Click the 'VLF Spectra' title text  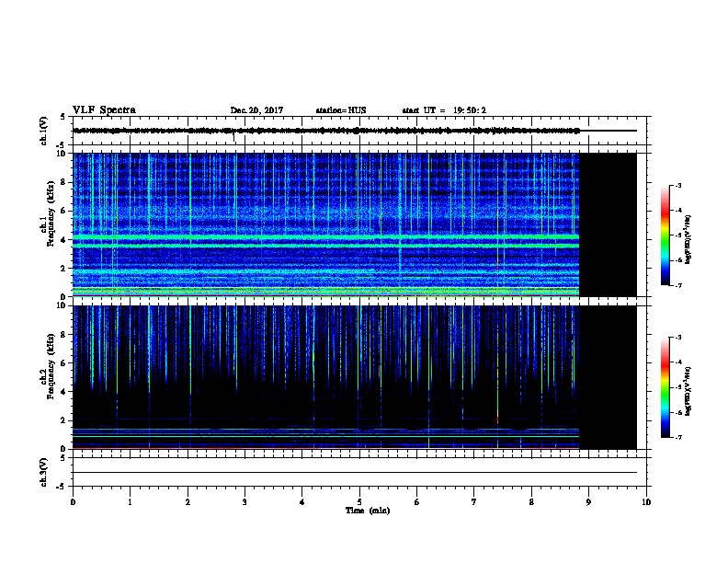coord(104,110)
